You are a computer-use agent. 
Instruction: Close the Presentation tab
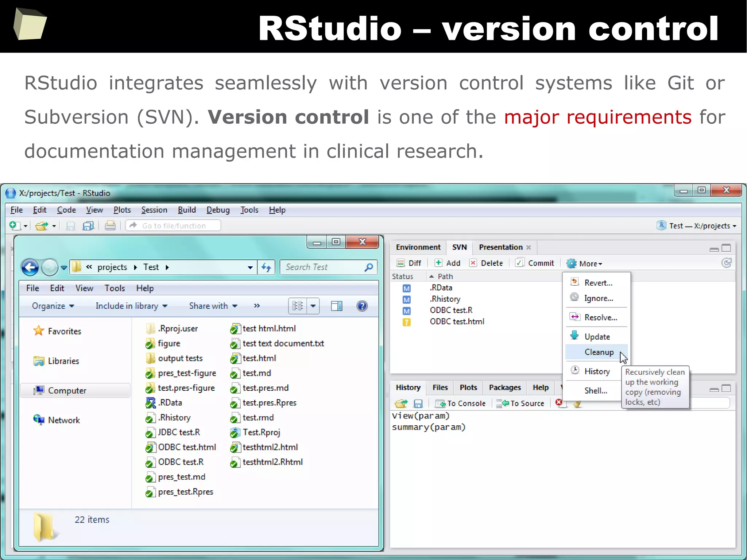(x=529, y=247)
